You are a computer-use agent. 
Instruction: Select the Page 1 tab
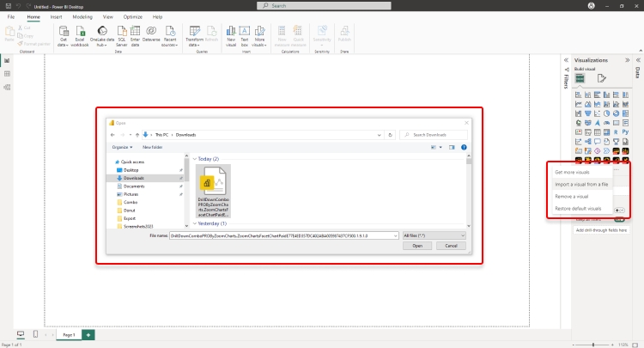click(x=69, y=335)
